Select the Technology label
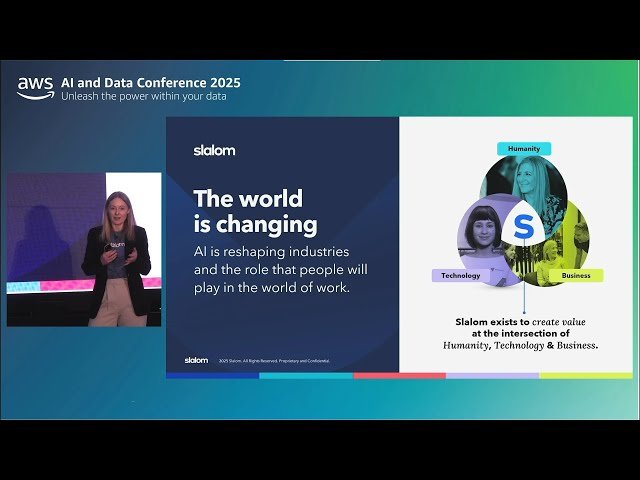640x480 pixels. coord(461,276)
